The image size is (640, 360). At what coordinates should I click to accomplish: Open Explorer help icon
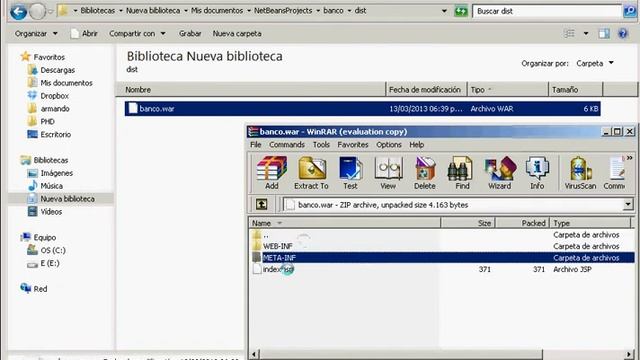pyautogui.click(x=623, y=33)
